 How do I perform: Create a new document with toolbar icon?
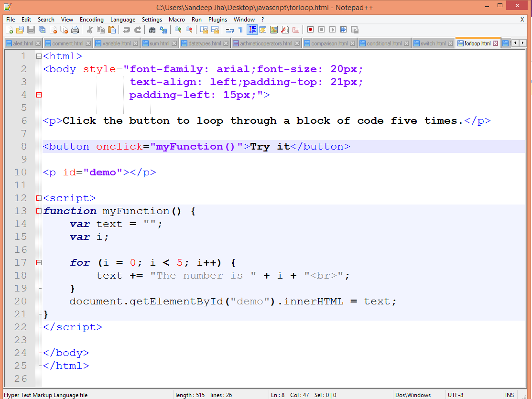coord(9,30)
